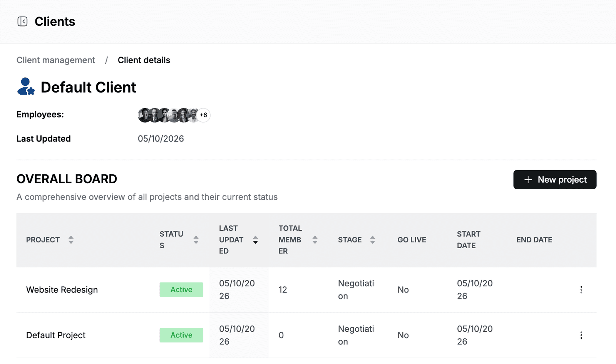Screen dimensions: 616x364
Task: Click Client details breadcrumb
Action: pyautogui.click(x=144, y=60)
